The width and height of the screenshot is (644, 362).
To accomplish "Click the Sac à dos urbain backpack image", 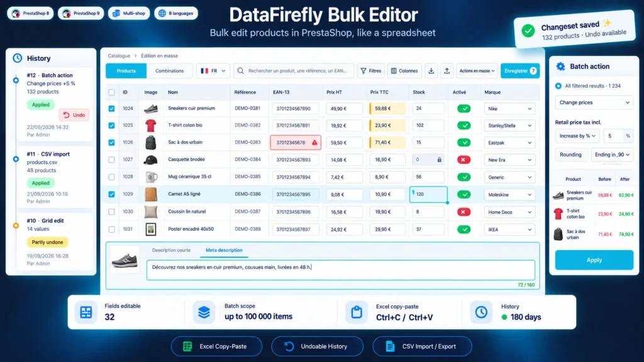I will coord(151,143).
